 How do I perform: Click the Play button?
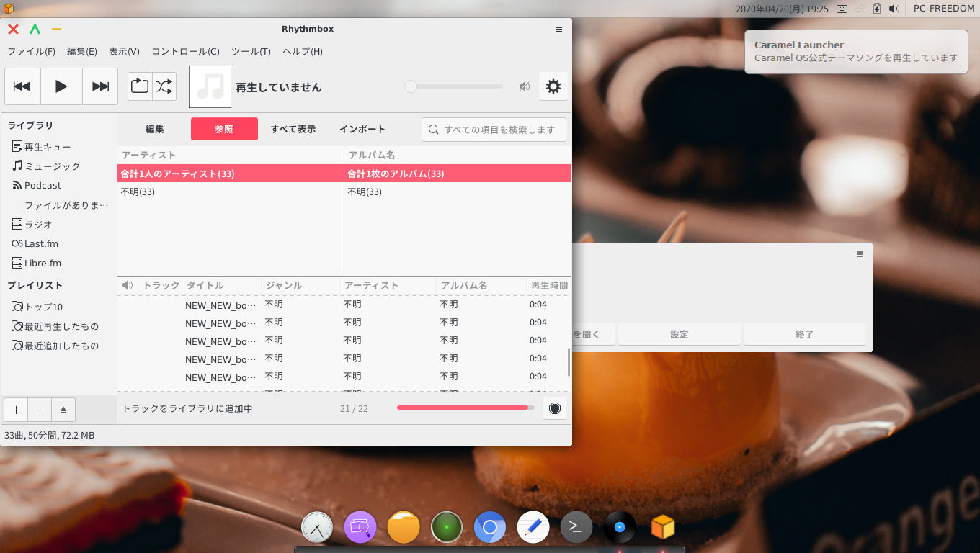coord(61,86)
